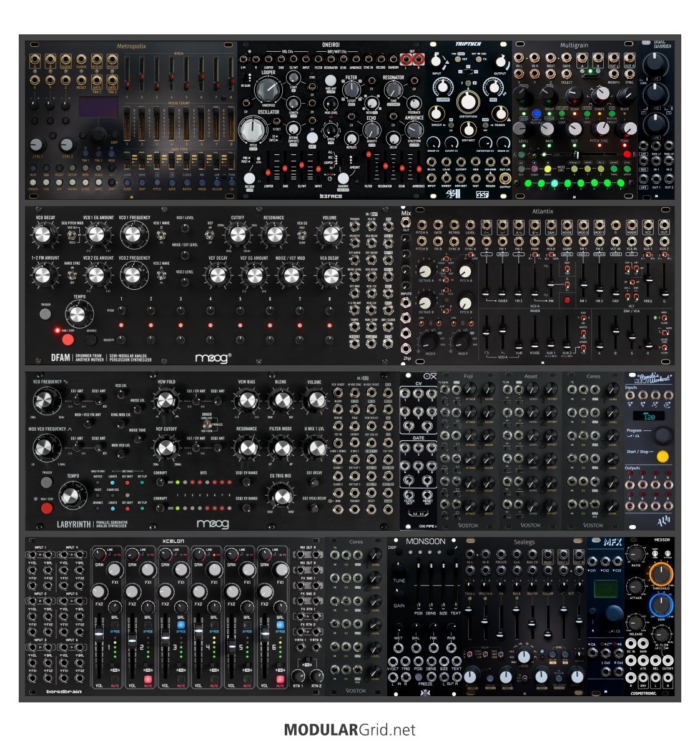Hit the DFAM red Run/Stop button
Screen dimensions: 700x743
click(68, 339)
